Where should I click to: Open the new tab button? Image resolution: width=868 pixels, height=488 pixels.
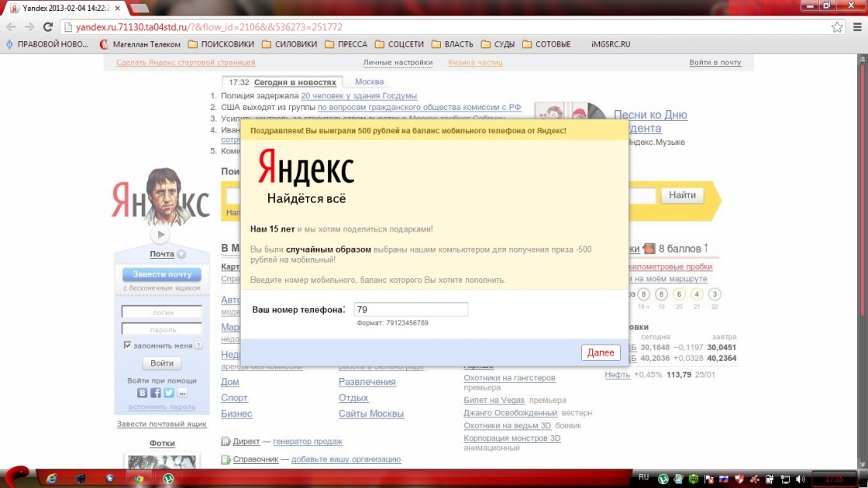click(139, 9)
